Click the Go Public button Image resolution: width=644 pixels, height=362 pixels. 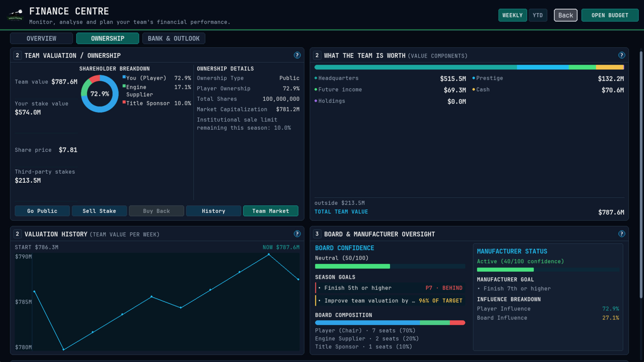pos(42,211)
